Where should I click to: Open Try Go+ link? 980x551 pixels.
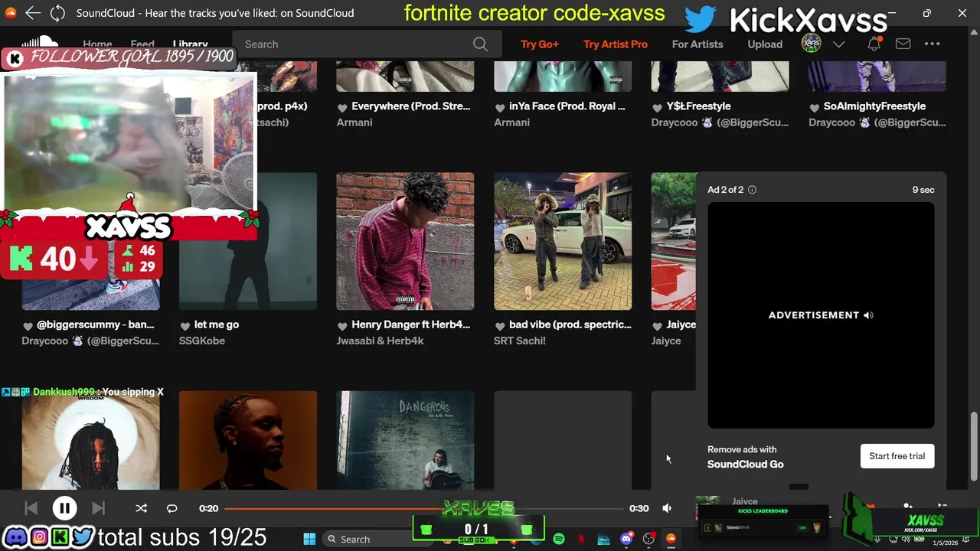(540, 44)
